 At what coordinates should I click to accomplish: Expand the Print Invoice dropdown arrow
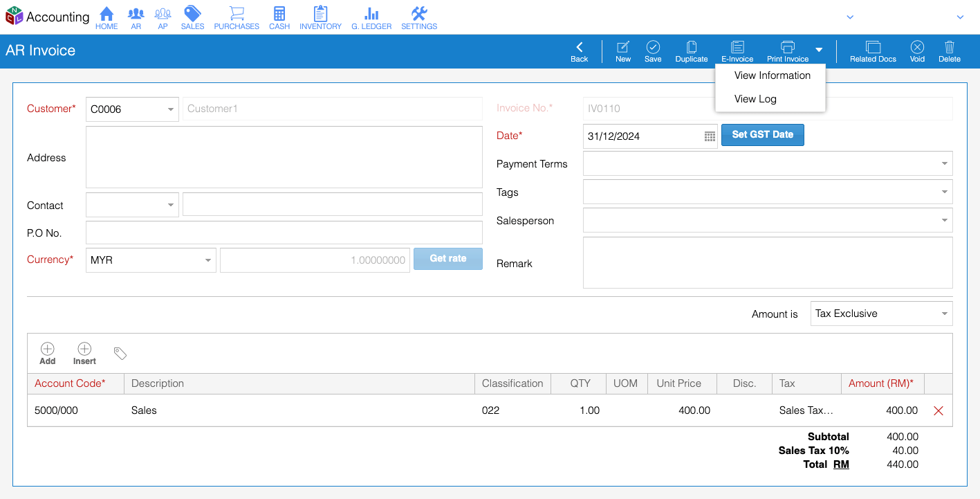(819, 50)
